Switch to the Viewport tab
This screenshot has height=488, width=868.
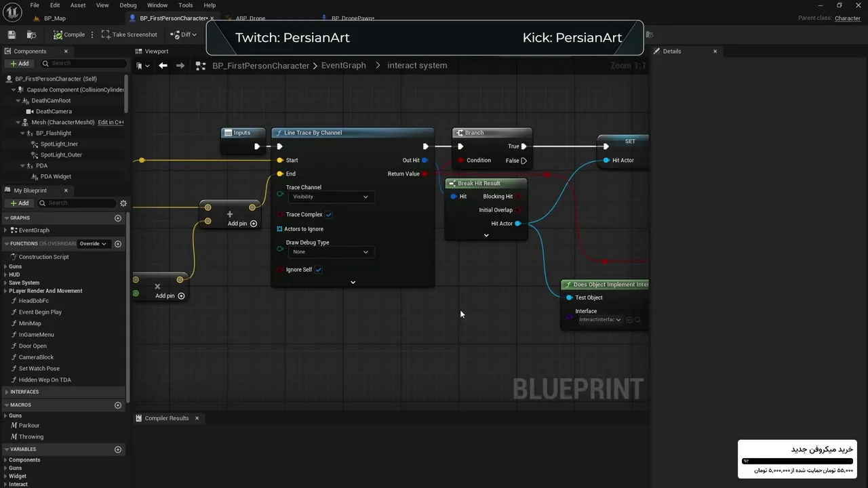152,52
